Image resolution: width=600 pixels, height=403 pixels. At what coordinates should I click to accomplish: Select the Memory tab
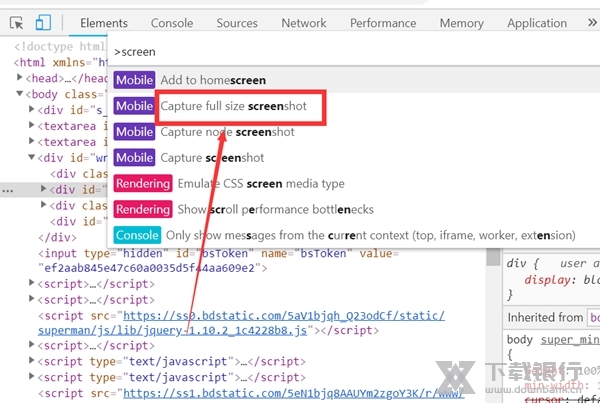(x=461, y=23)
